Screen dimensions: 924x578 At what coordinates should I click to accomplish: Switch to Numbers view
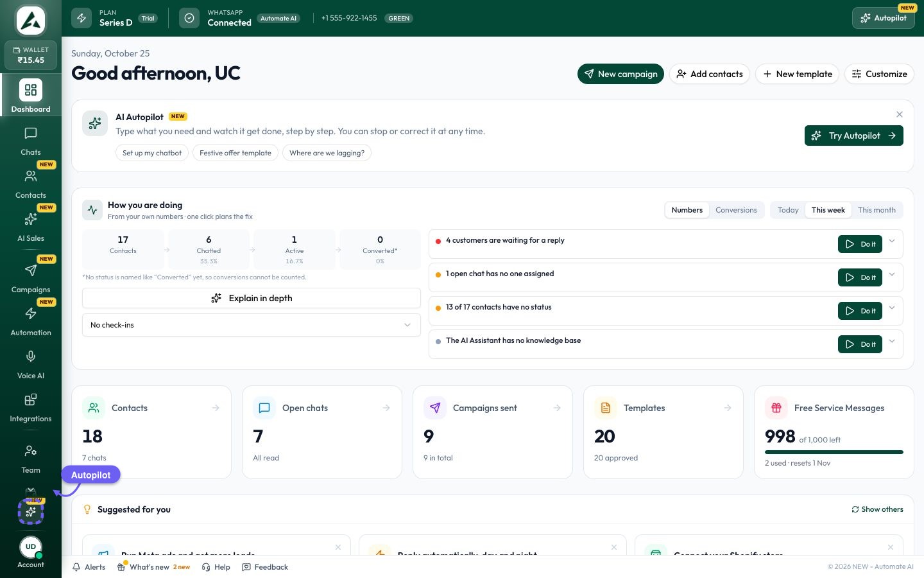[x=687, y=210]
